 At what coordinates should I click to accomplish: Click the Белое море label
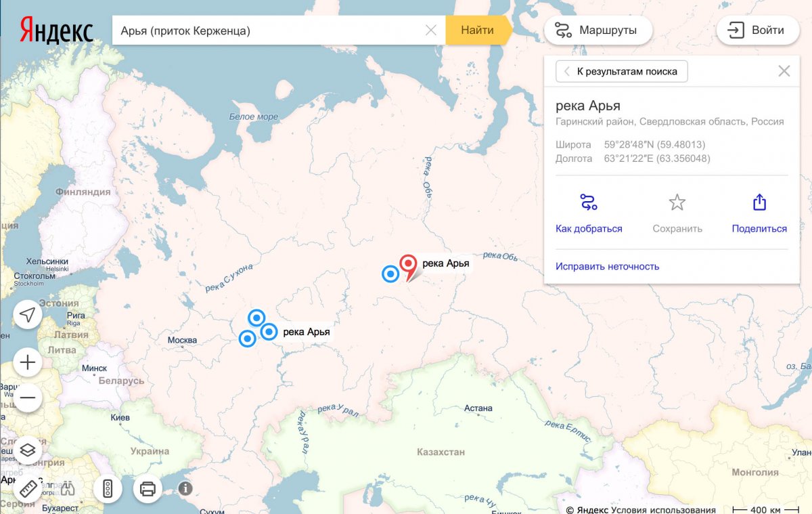254,116
